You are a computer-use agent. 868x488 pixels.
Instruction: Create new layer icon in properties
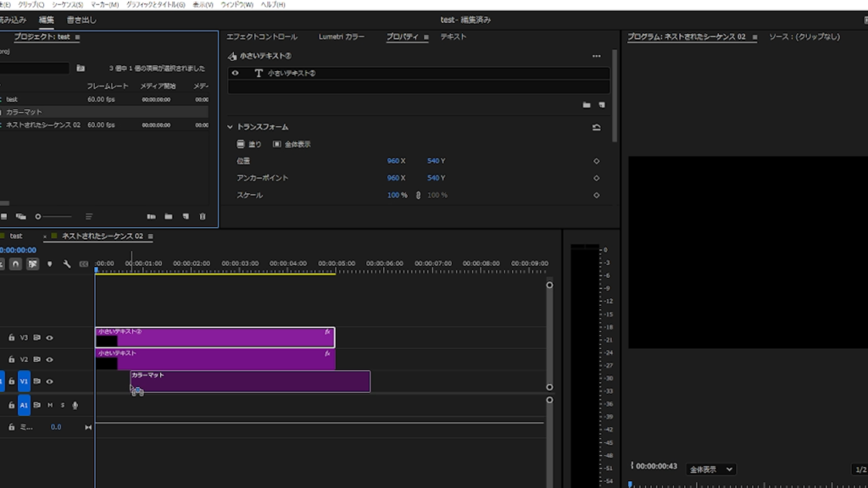click(602, 105)
